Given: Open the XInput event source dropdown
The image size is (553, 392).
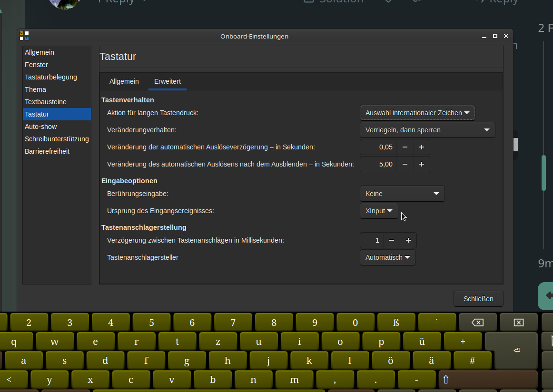Looking at the screenshot, I should 379,211.
